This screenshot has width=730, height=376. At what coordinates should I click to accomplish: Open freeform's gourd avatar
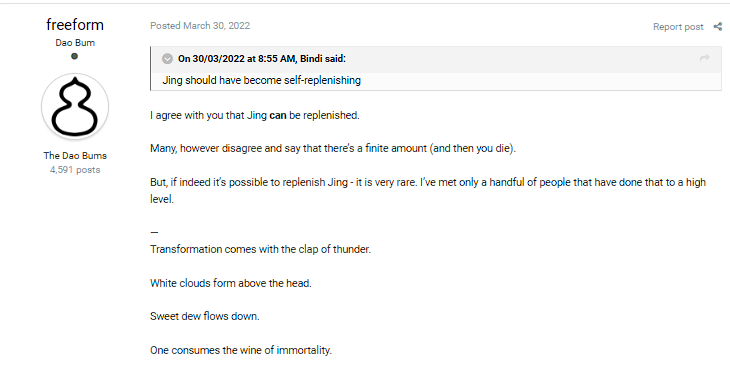tap(75, 107)
